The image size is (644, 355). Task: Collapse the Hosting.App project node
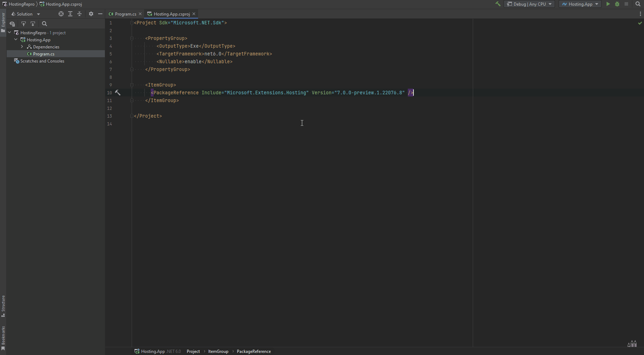(x=16, y=40)
